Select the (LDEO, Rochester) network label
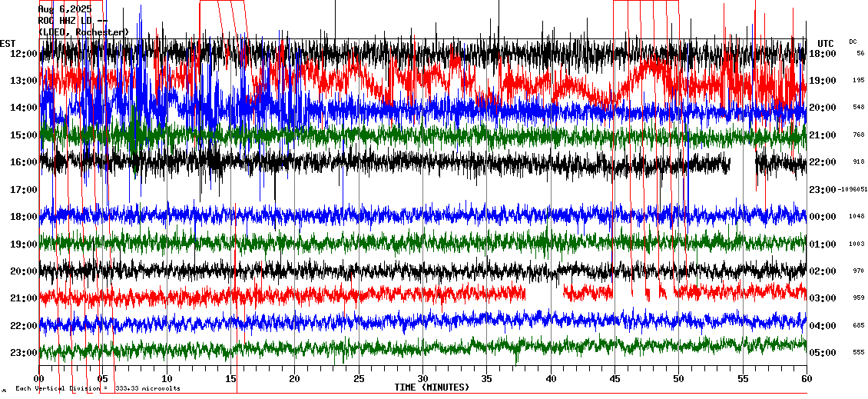The height and width of the screenshot is (399, 868). pos(84,32)
